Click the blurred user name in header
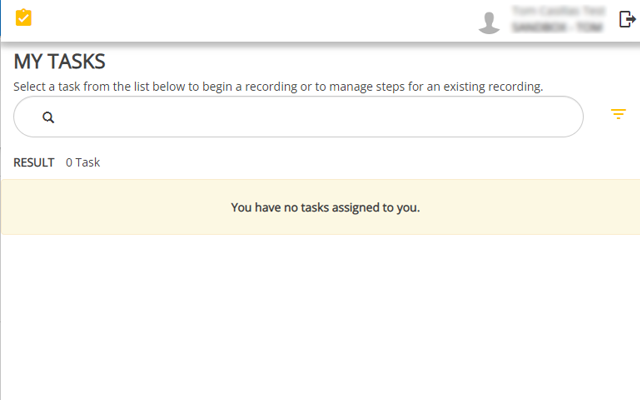Screen dimensions: 640x400 click(x=557, y=11)
